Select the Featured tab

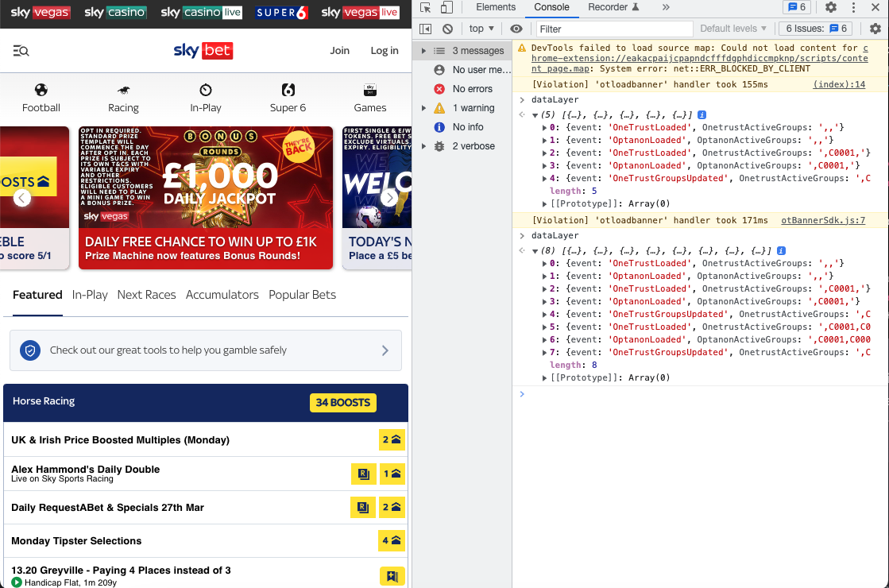click(x=37, y=295)
